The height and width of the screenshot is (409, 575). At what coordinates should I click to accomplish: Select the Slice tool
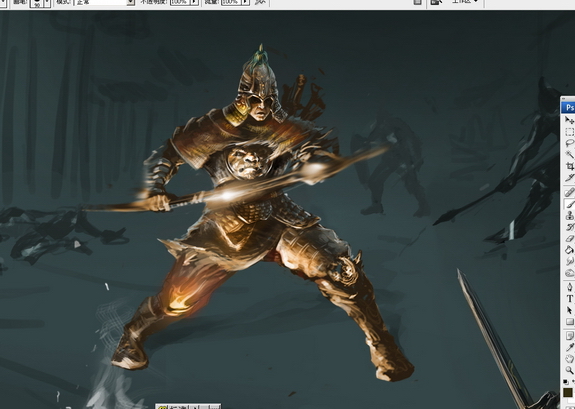569,178
